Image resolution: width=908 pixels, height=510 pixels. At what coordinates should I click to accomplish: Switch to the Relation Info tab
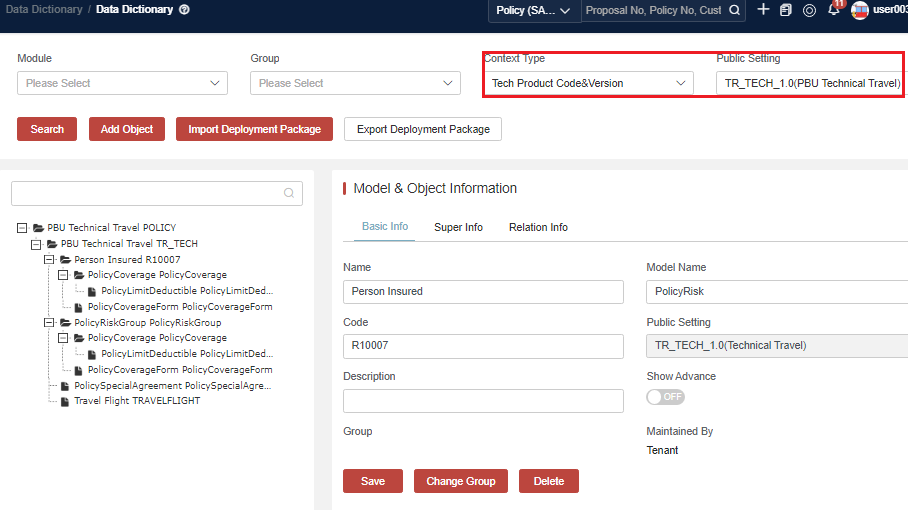point(538,228)
